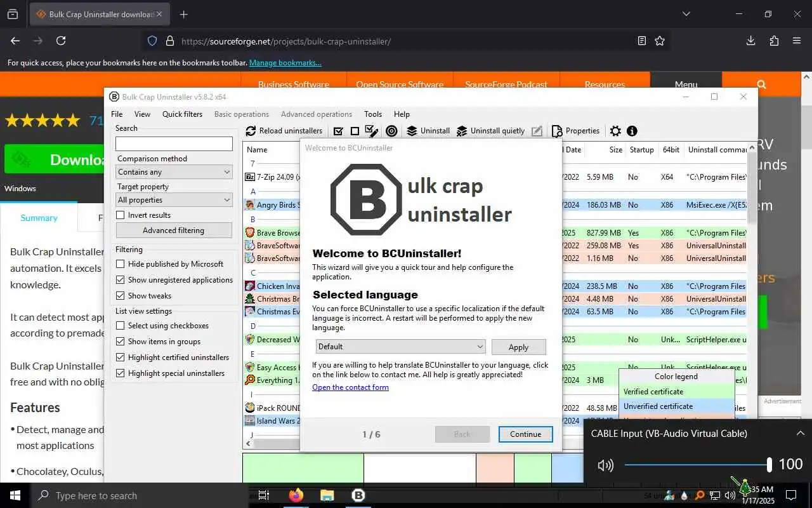Click the Uninstall quietly toolbar button
This screenshot has height=508, width=812.
pos(491,131)
